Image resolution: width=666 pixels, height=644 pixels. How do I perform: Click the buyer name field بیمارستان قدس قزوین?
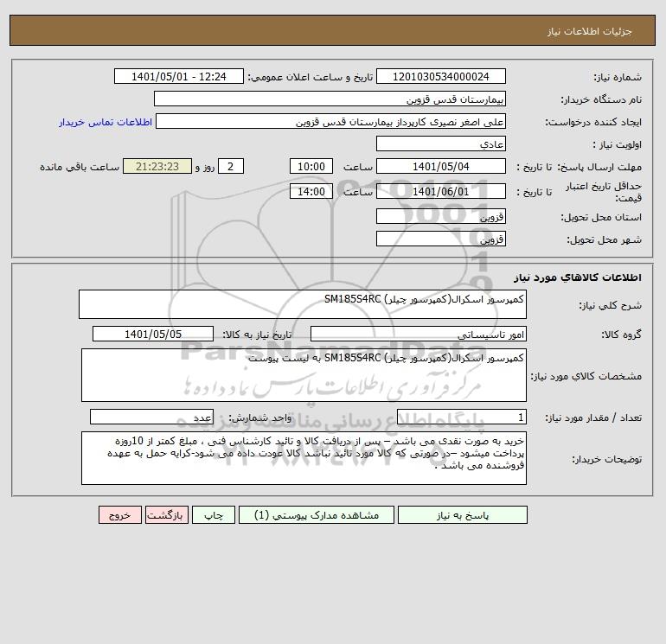click(330, 99)
